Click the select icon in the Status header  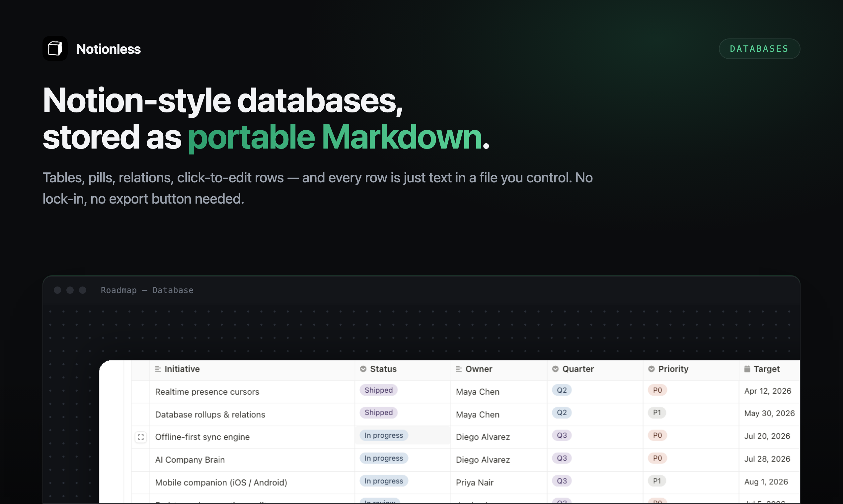pos(363,369)
